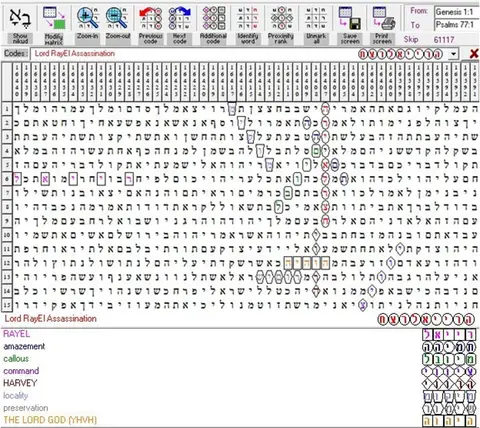Screen dimensions: 480x428
Task: Click the Codes field Lord RayEl Assassination
Action: [x=244, y=54]
